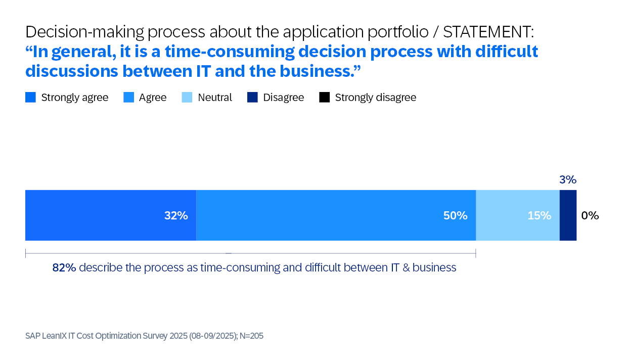Click the 15% Neutral bar segment
Image resolution: width=627 pixels, height=364 pixels.
click(518, 215)
